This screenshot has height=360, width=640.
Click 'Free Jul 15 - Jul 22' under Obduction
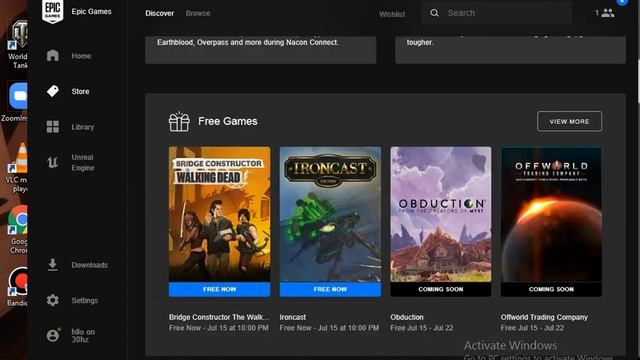[x=422, y=328]
